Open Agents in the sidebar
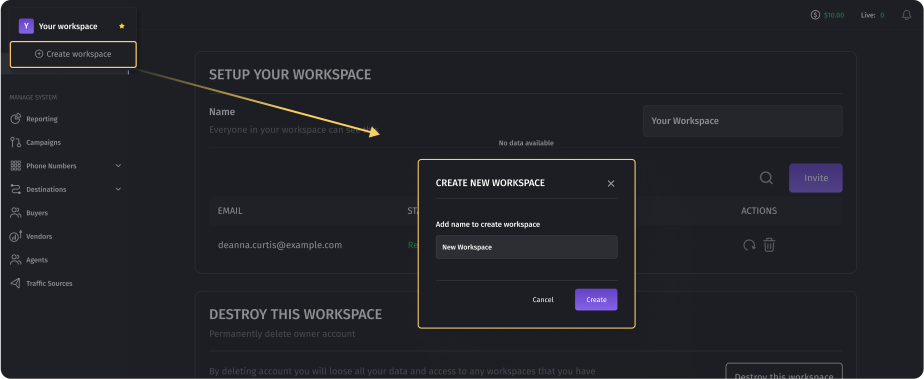 coord(37,260)
